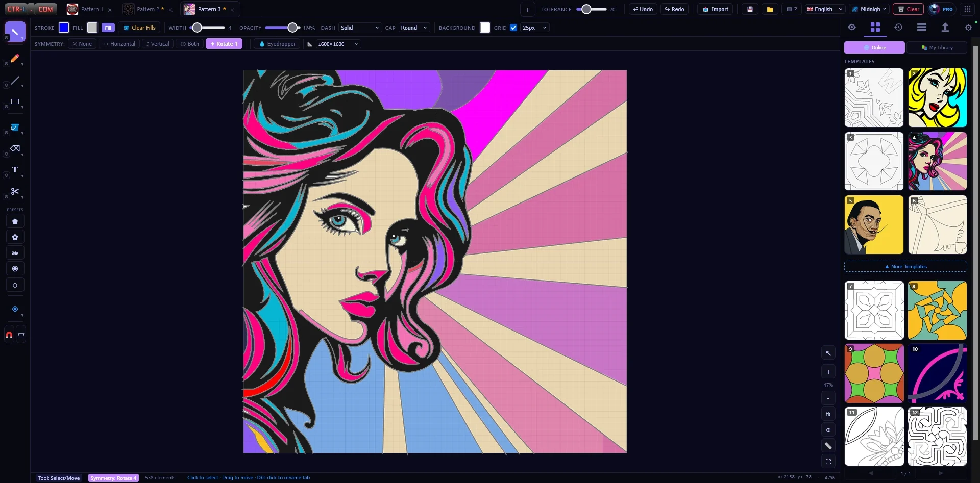Select the Online templates tab
The height and width of the screenshot is (483, 980).
pyautogui.click(x=874, y=47)
